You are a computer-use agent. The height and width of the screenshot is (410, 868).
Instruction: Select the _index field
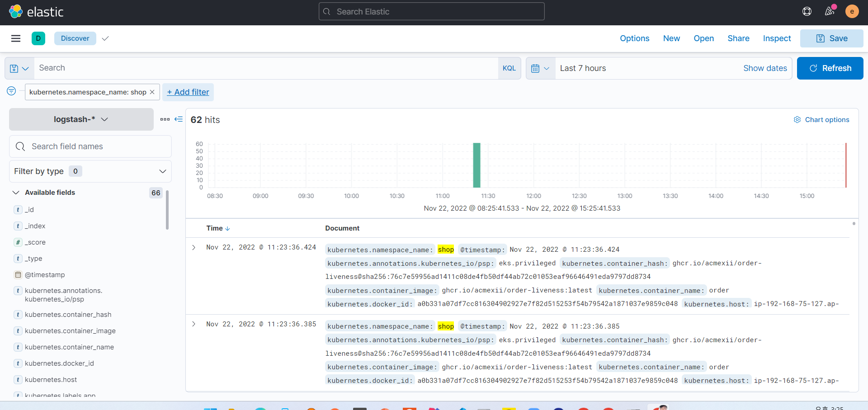click(35, 226)
